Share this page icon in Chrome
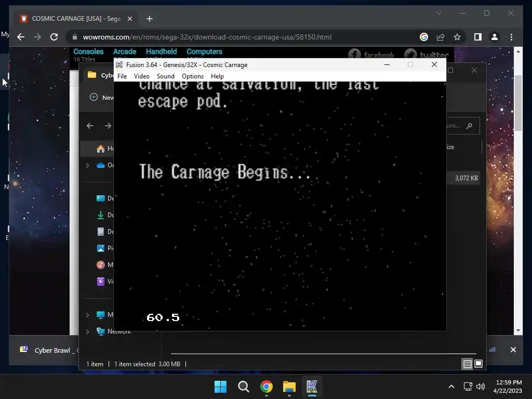 tap(441, 37)
